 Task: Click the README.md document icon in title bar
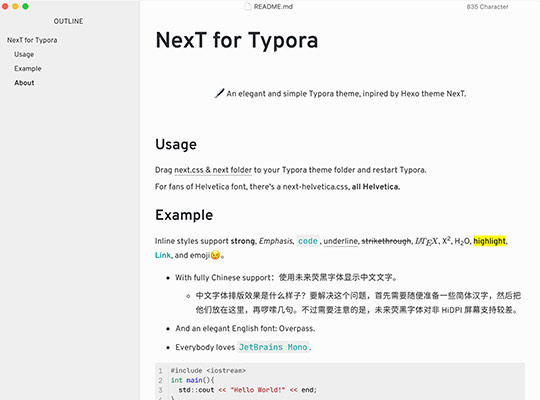pyautogui.click(x=248, y=7)
